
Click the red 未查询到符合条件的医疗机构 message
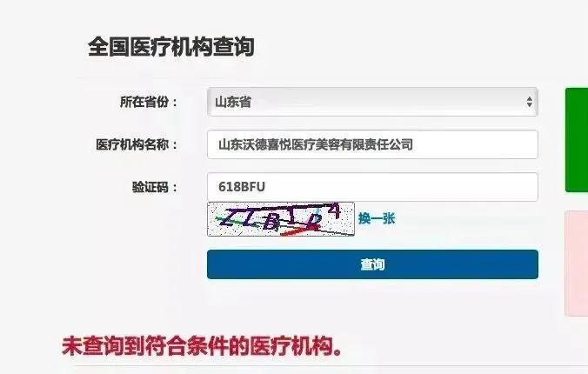pyautogui.click(x=202, y=346)
